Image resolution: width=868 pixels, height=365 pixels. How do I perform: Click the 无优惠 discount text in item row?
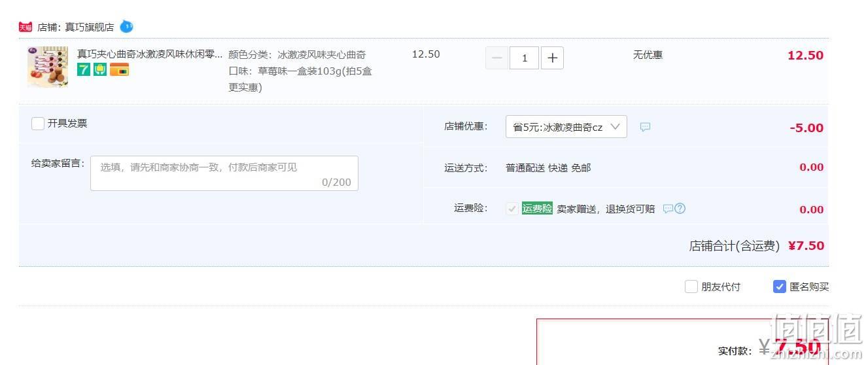pos(648,54)
